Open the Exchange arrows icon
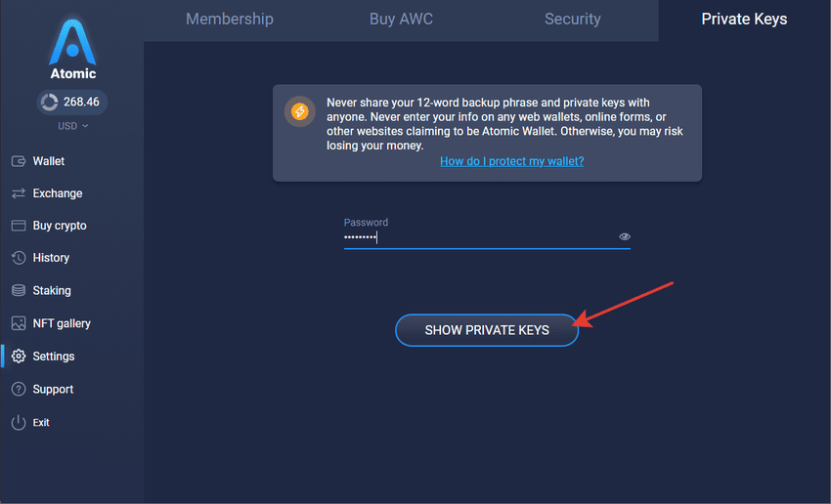This screenshot has width=831, height=504. click(x=19, y=193)
